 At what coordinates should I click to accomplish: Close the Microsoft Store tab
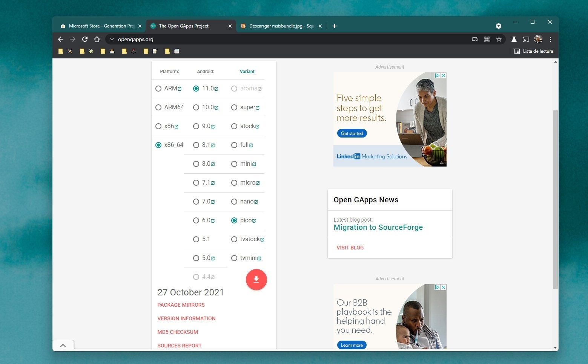click(140, 26)
